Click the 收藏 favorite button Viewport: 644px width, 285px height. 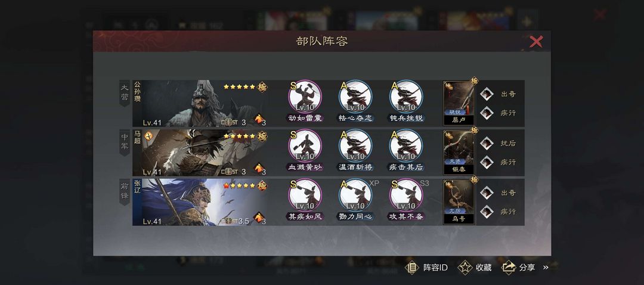[475, 267]
